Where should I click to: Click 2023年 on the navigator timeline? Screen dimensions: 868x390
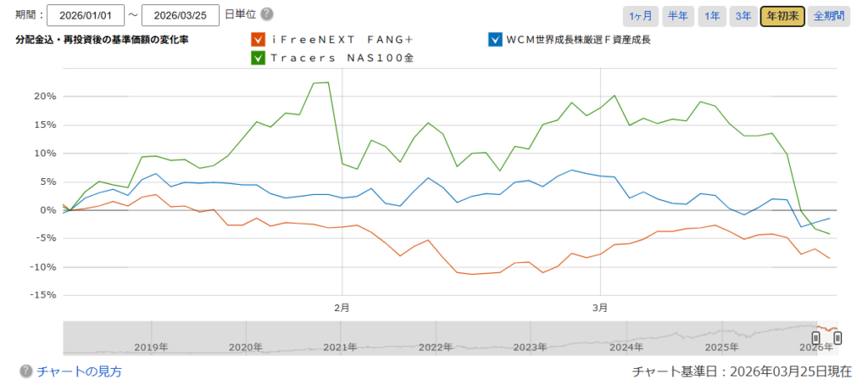(530, 347)
